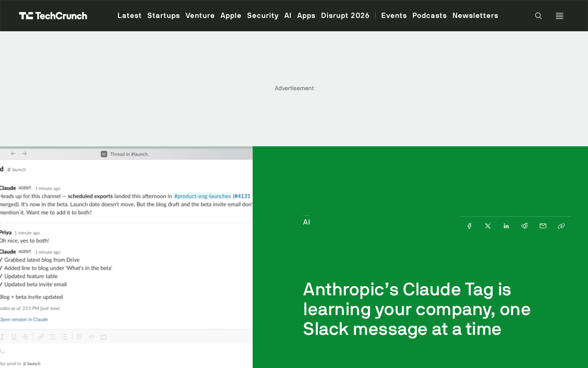Open the Startups nav item
The image size is (588, 368).
(x=164, y=16)
